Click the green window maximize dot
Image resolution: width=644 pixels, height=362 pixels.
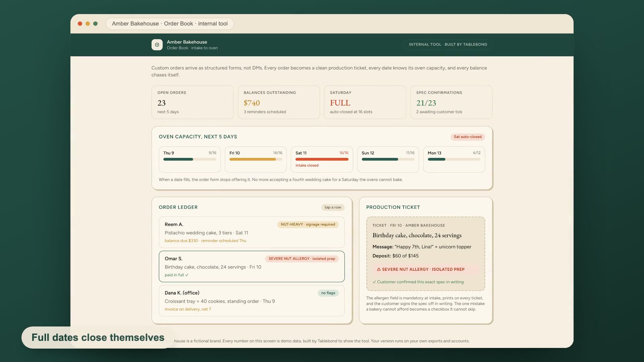coord(95,23)
